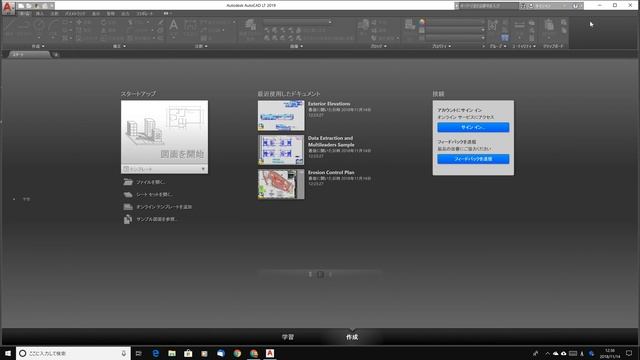This screenshot has width=640, height=360.
Task: Select the パラメトリック ribbon tab
Action: [x=75, y=14]
